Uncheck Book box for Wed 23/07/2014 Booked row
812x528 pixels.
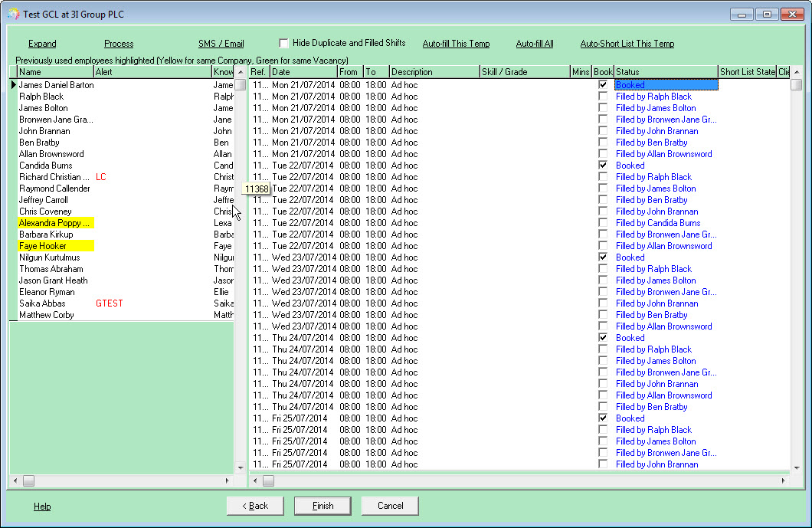603,257
